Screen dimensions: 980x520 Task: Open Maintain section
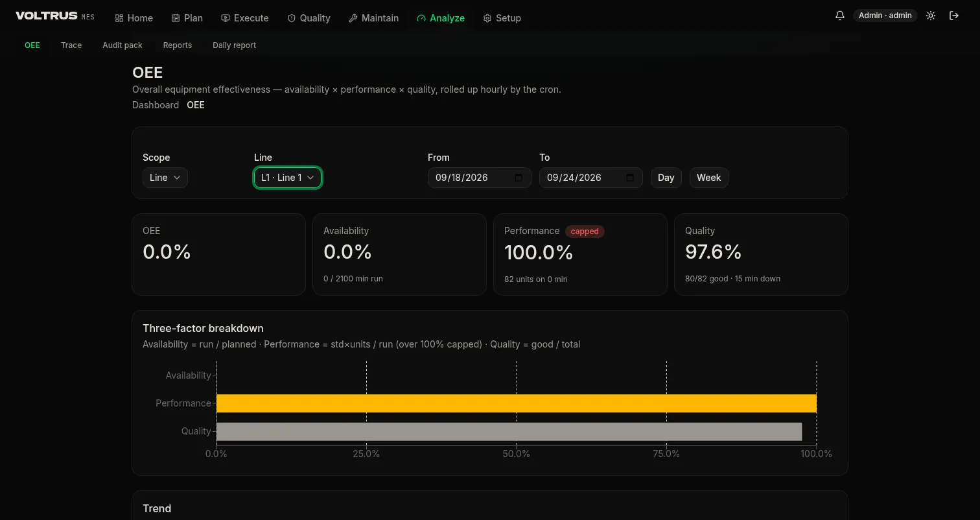click(374, 18)
